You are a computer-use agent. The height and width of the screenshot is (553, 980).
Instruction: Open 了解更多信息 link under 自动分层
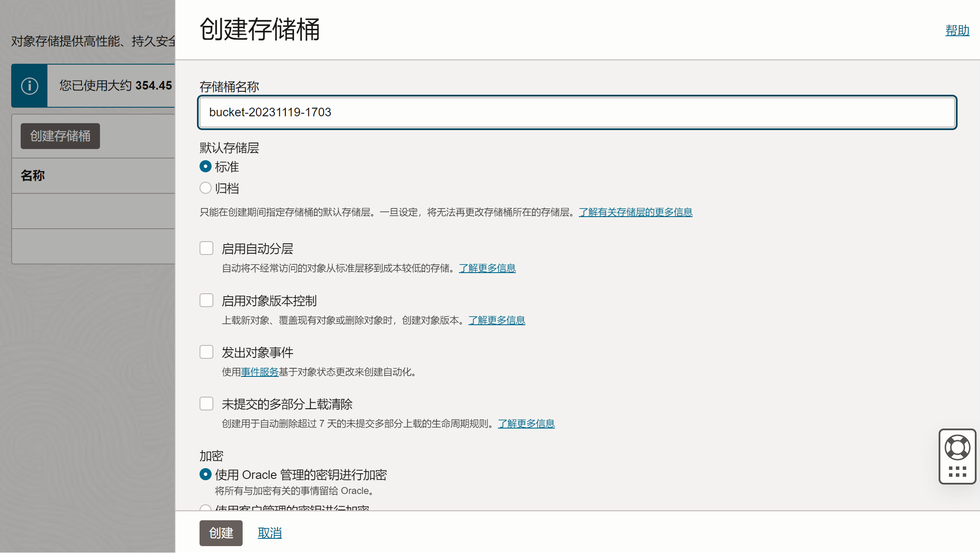tap(487, 268)
